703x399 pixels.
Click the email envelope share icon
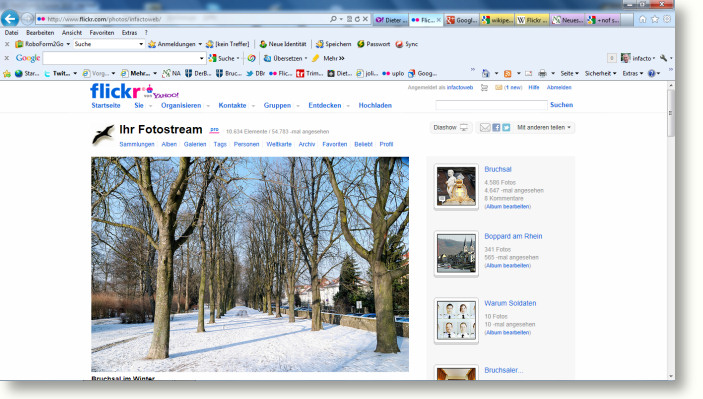click(485, 128)
